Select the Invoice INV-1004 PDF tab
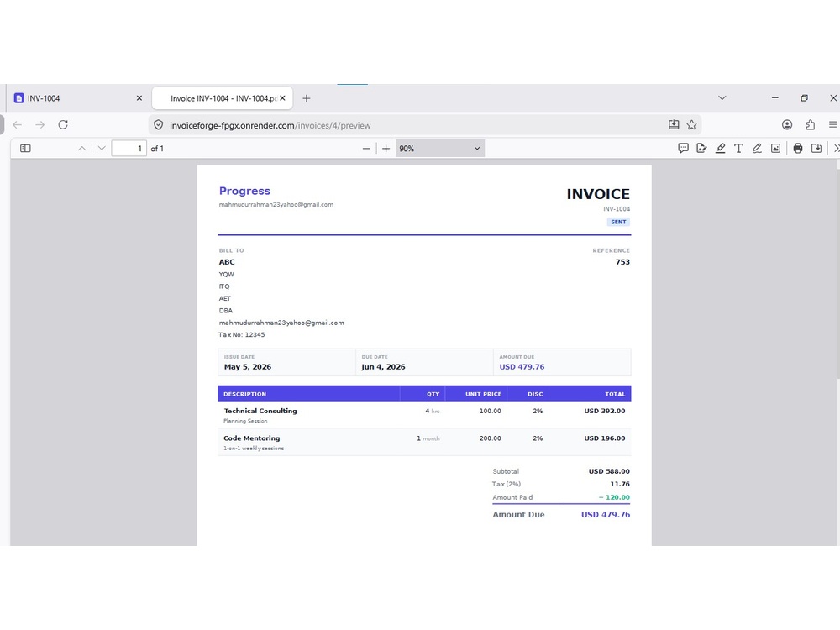 click(223, 98)
